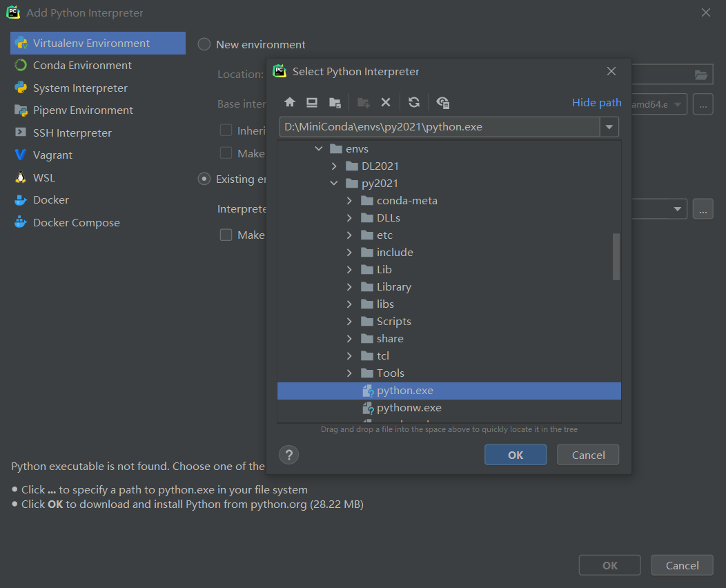Screen dimensions: 726x588
Task: Refresh the file tree
Action: (x=414, y=102)
